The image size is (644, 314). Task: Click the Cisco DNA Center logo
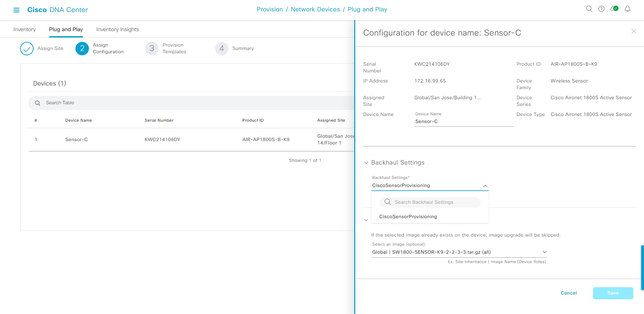point(58,10)
